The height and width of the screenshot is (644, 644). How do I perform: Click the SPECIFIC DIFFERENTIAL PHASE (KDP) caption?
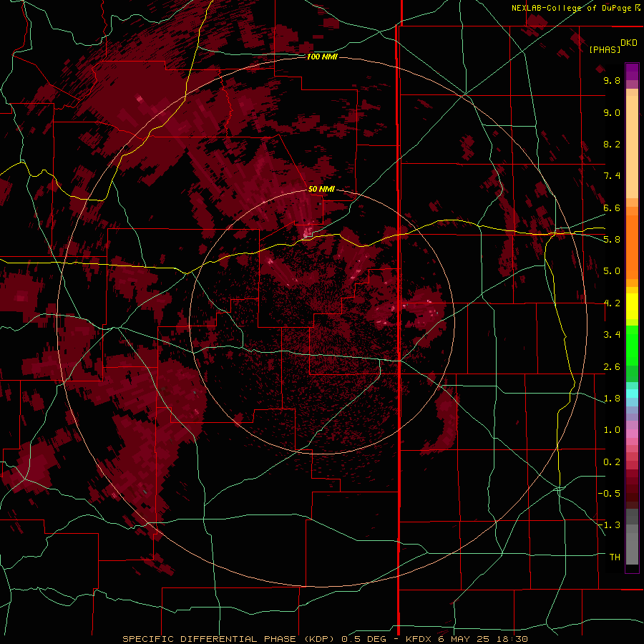[228, 639]
